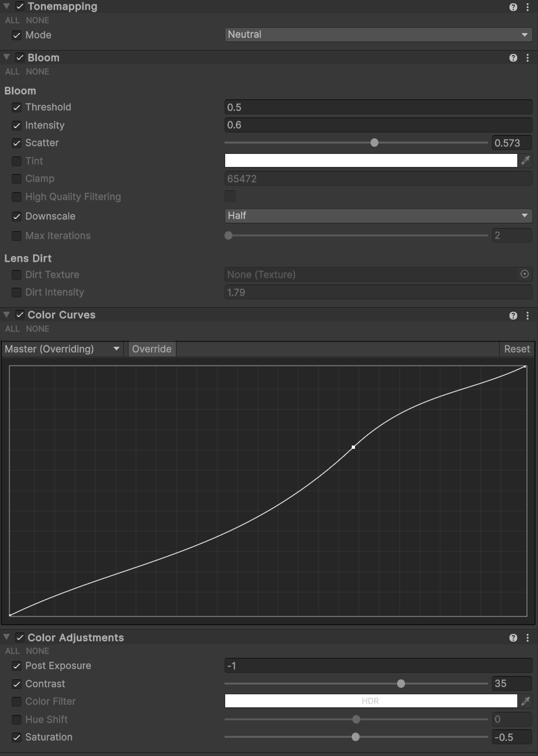Uncheck the Saturation override checkbox
Screen dimensions: 538x756
16,737
